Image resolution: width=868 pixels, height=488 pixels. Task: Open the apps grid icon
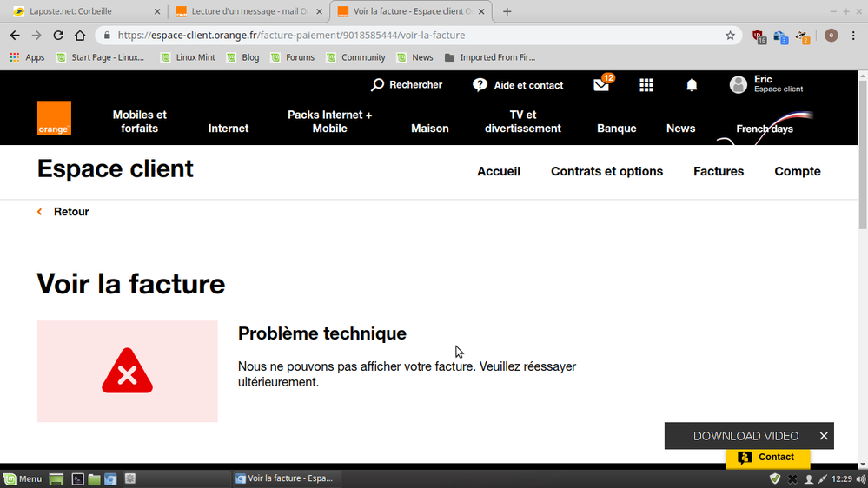[x=646, y=85]
